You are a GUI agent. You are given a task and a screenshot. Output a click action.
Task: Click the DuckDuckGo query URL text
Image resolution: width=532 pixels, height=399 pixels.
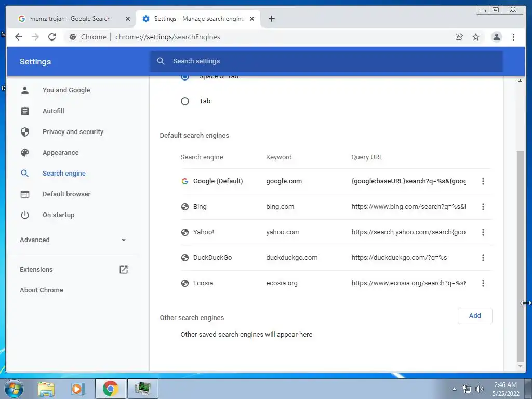coord(399,258)
